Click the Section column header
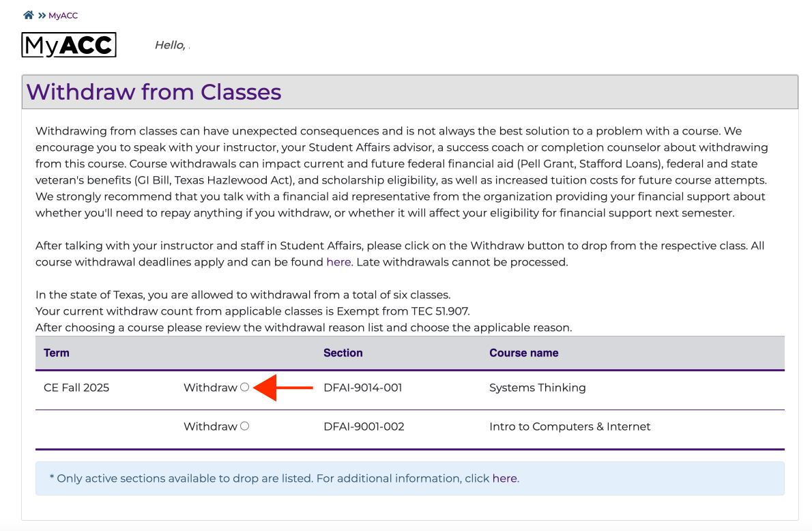 (343, 353)
